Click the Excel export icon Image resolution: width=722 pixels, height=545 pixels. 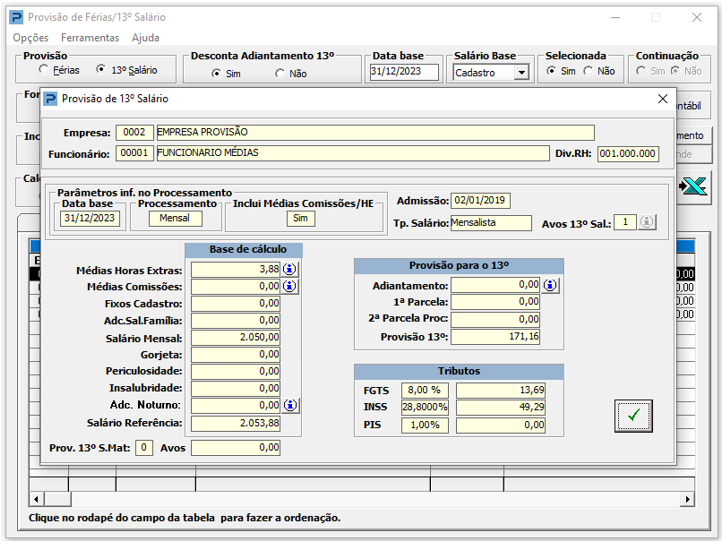(693, 186)
